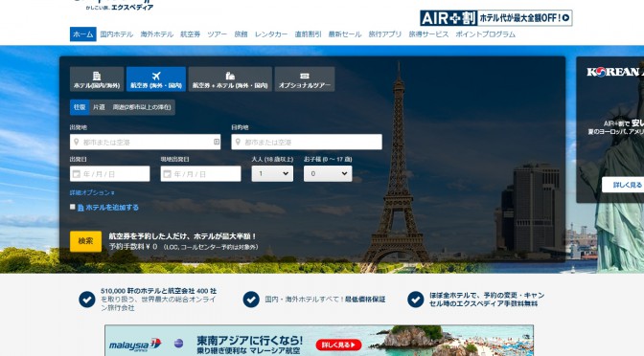Open the 現地出発日 return date field
This screenshot has width=644, height=356.
tap(200, 174)
